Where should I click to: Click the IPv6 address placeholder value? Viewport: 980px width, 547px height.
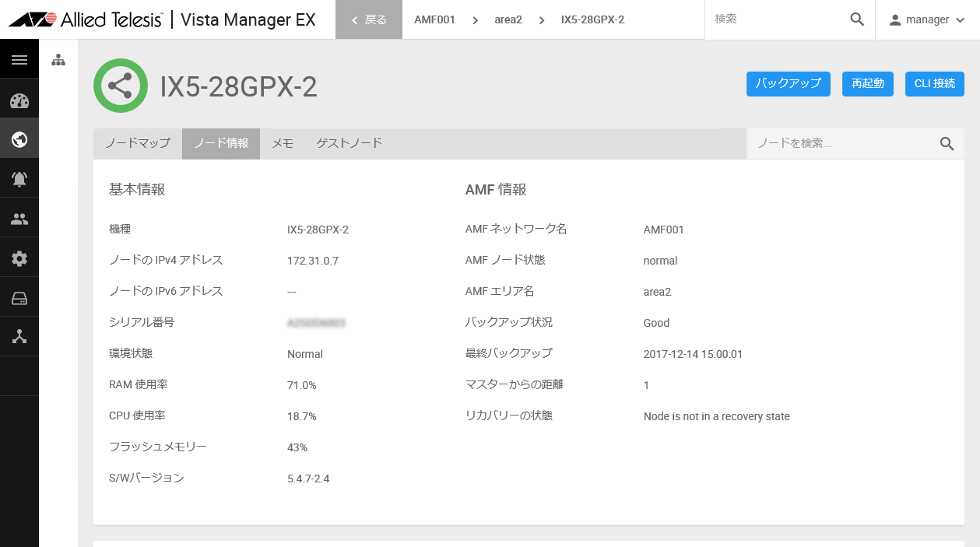pyautogui.click(x=292, y=292)
